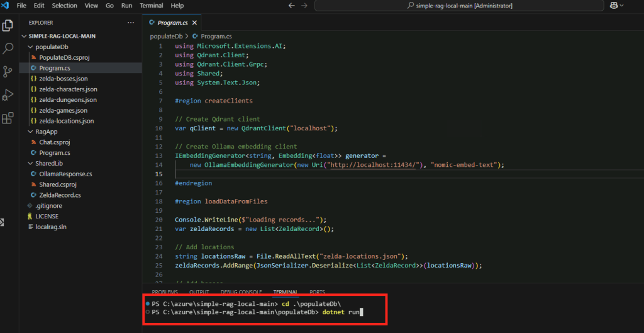This screenshot has width=644, height=333.
Task: Click 'cd .\populateDb\' terminal line
Action: (x=311, y=304)
